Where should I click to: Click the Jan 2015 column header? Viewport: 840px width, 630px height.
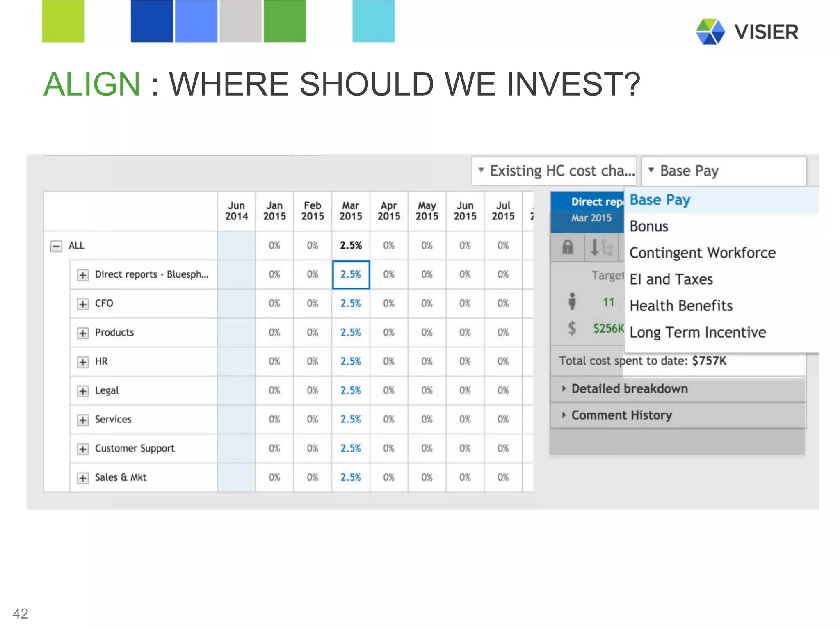(274, 211)
